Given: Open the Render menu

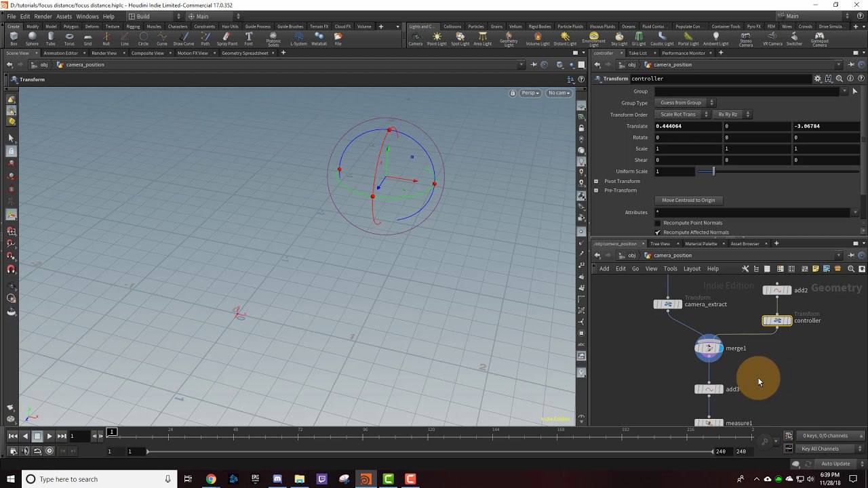Looking at the screenshot, I should [43, 16].
